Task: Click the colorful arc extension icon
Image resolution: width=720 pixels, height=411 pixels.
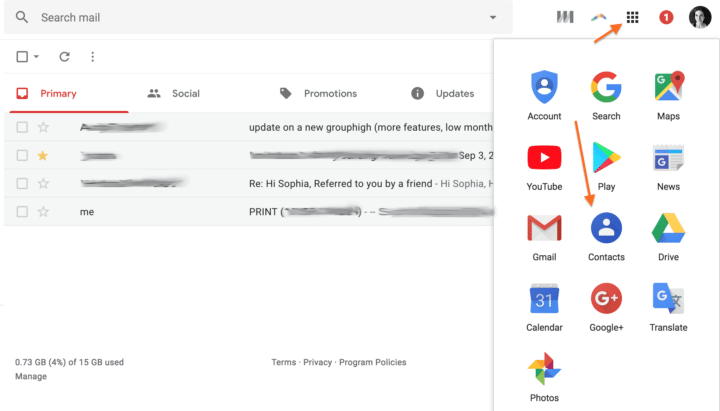Action: (x=598, y=17)
